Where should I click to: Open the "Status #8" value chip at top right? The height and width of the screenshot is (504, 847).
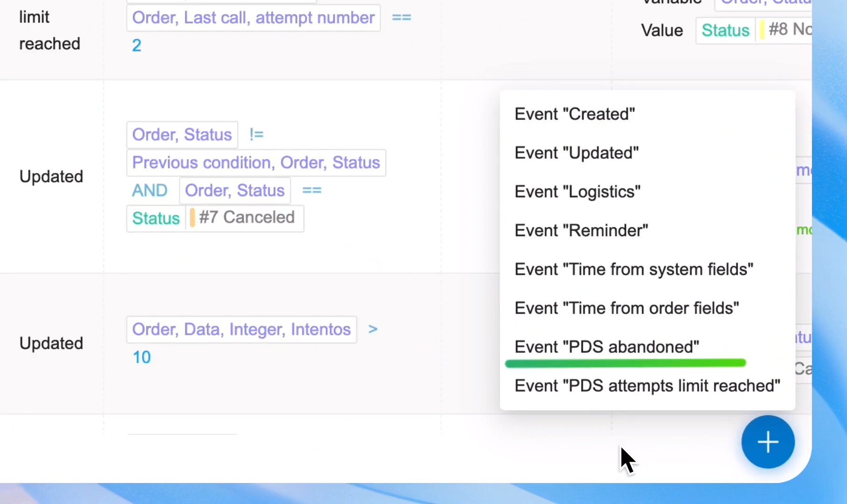[754, 30]
